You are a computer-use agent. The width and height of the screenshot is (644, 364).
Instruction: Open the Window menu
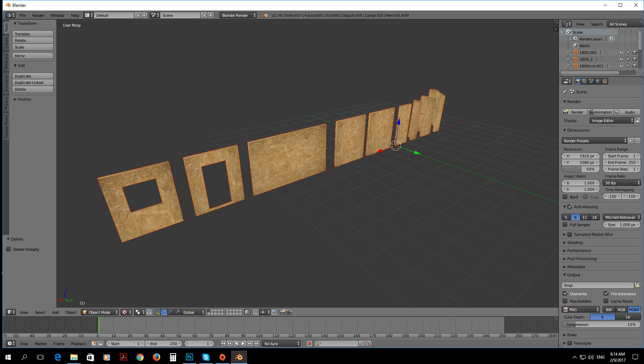57,16
